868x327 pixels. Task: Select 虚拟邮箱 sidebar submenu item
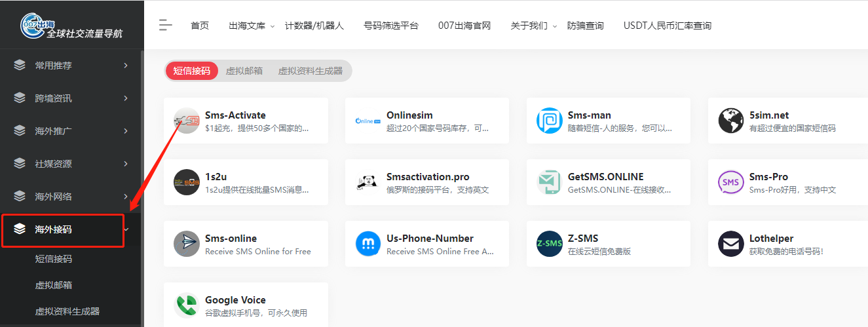click(x=54, y=285)
